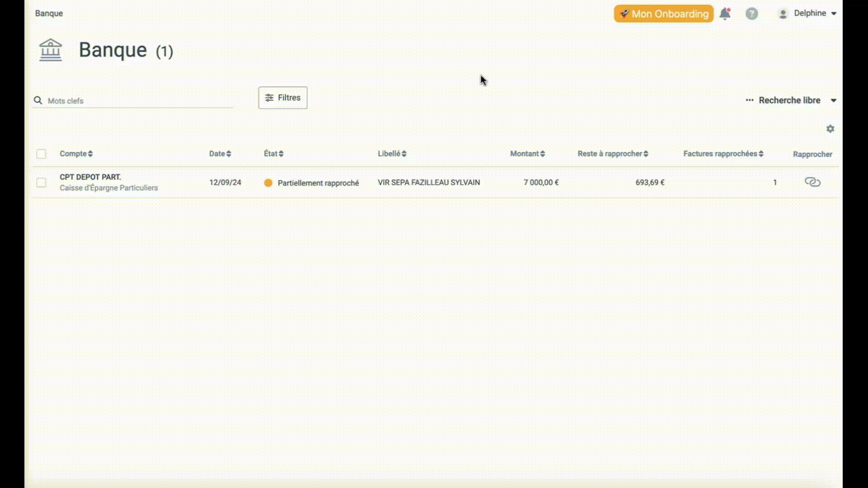Focus the Mots clefs search field
This screenshot has width=868, height=488.
click(x=136, y=101)
